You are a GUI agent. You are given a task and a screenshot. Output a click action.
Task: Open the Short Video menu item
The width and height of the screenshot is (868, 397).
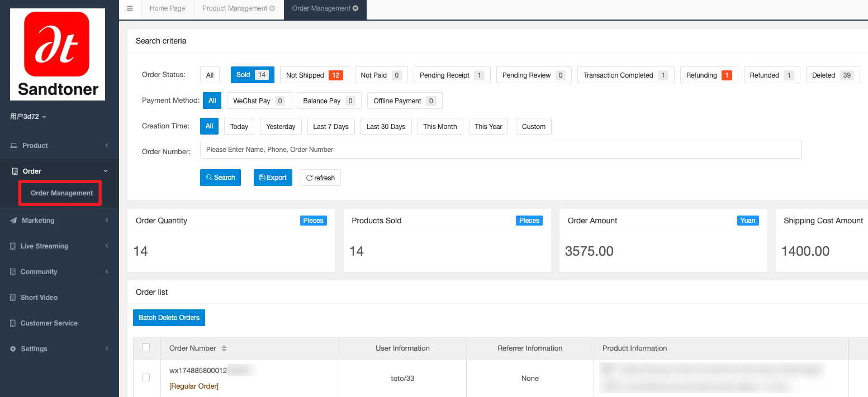click(x=39, y=298)
